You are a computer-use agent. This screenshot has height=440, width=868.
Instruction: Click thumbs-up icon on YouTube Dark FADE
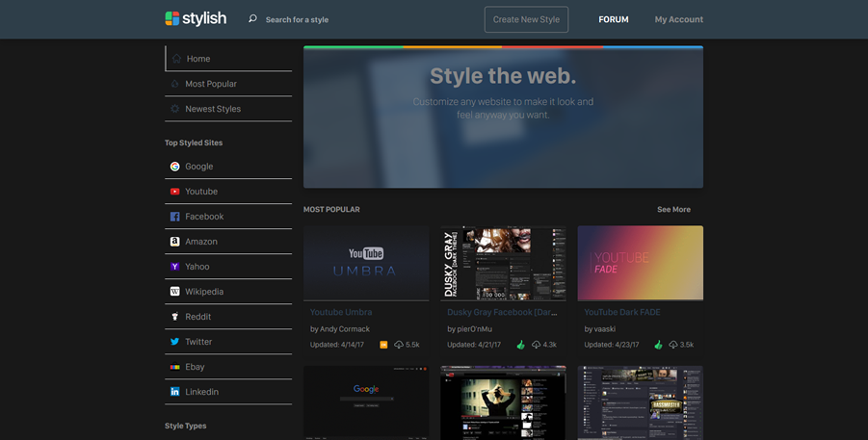[658, 345]
